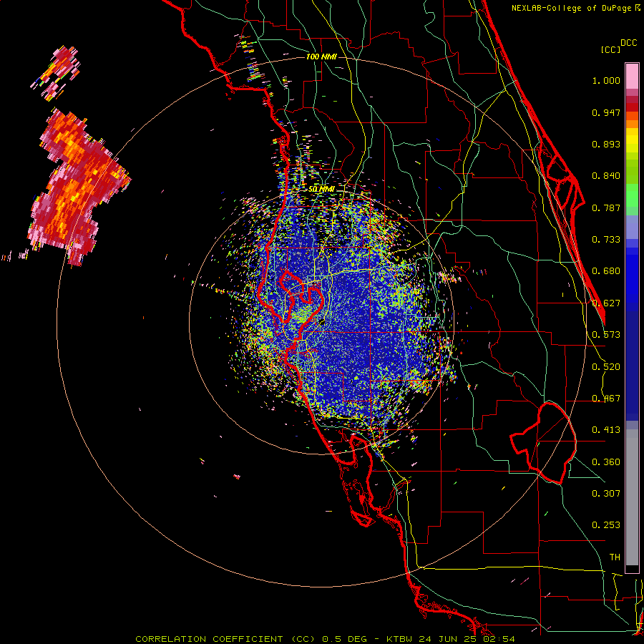This screenshot has width=644, height=644.
Task: Click the Correlation Coefficient caption at bottom
Action: pos(325,639)
